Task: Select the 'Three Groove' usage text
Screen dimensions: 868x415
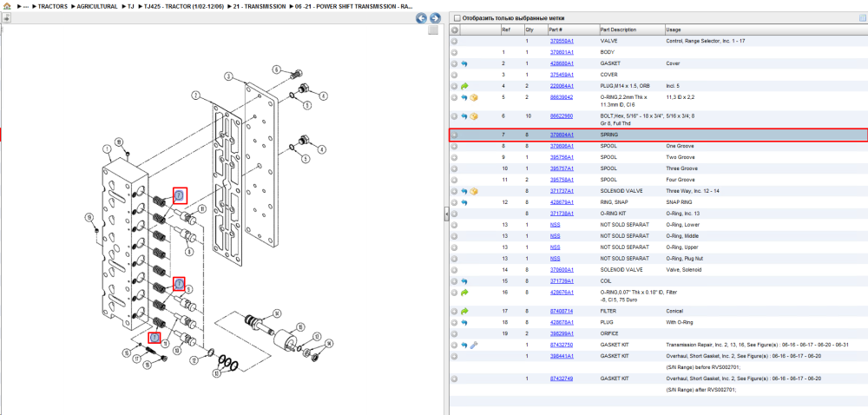Action: (681, 168)
